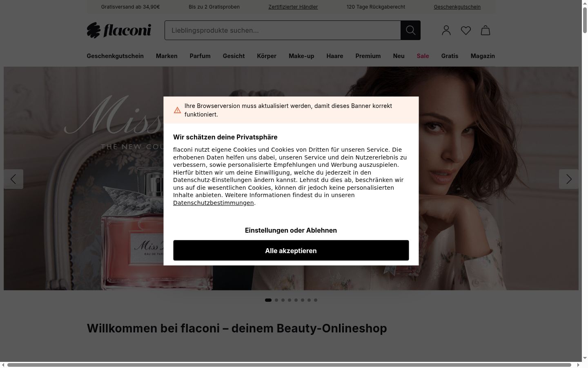Open the Gesicht menu

click(x=234, y=56)
